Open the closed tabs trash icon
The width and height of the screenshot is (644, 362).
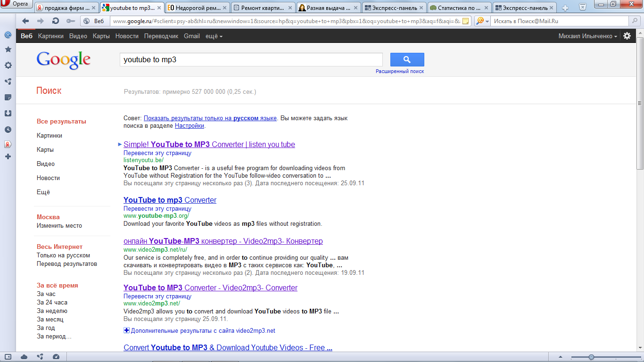(583, 7)
